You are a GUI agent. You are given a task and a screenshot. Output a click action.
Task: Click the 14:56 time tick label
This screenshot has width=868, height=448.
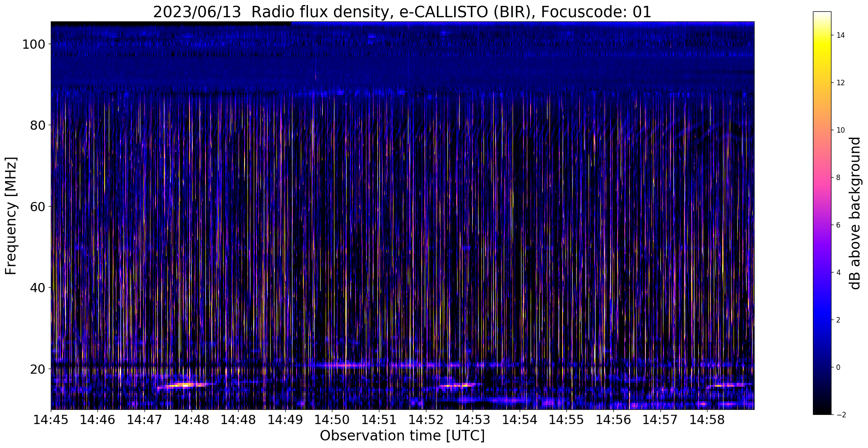(613, 419)
